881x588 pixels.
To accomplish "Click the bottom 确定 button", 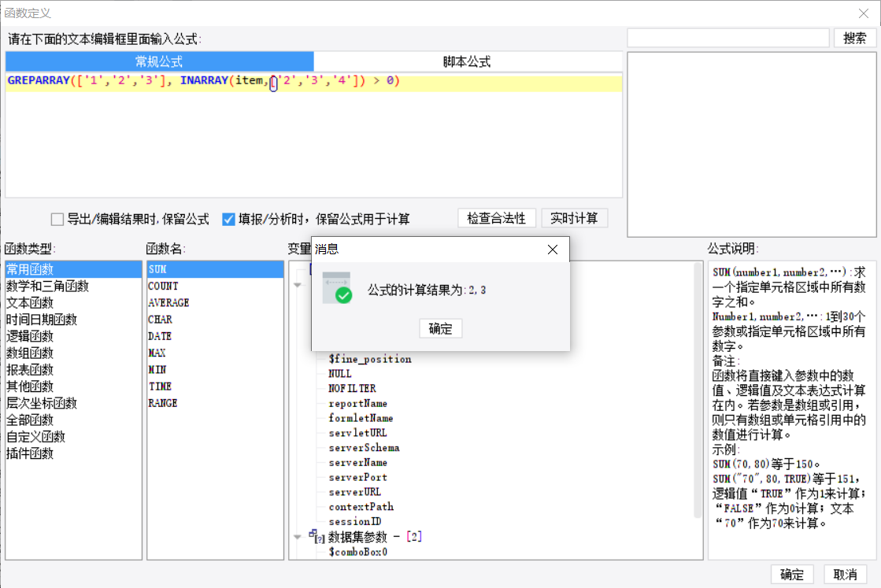I will (792, 575).
